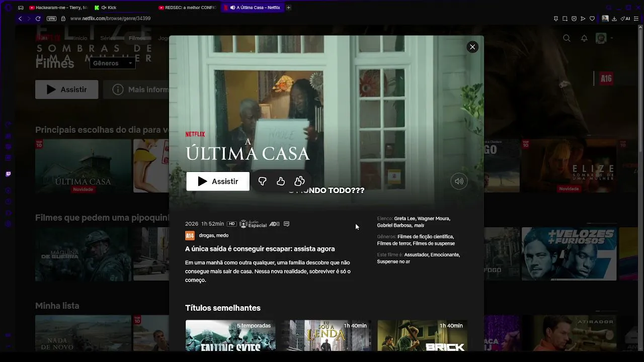
Task: Open A Última Casa thumbnail in top picks row
Action: coord(83,166)
